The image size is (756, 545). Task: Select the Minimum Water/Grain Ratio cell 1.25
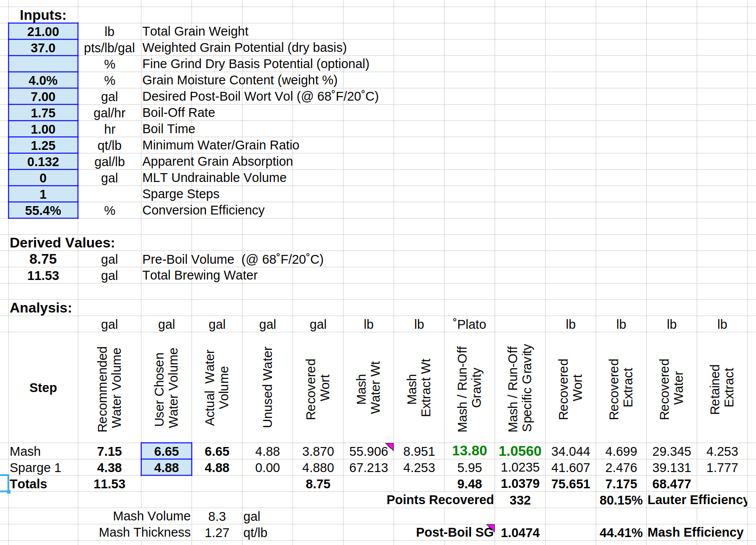point(43,145)
